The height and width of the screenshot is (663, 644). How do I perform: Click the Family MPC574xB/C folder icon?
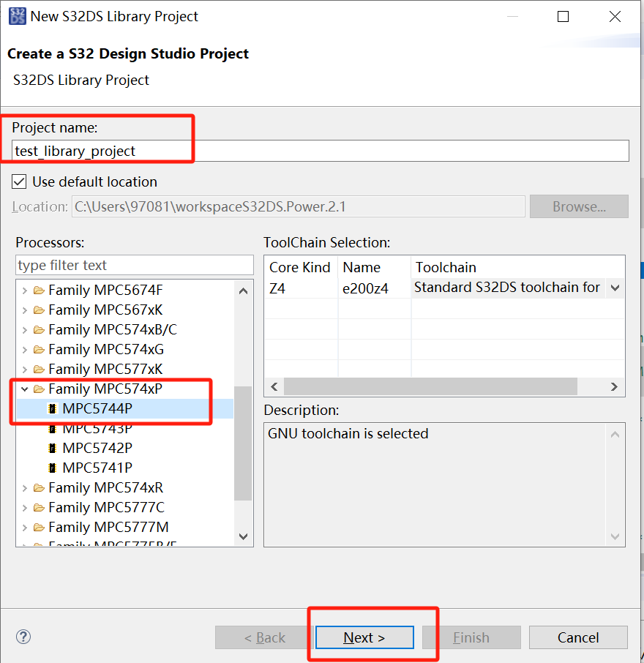click(x=39, y=330)
